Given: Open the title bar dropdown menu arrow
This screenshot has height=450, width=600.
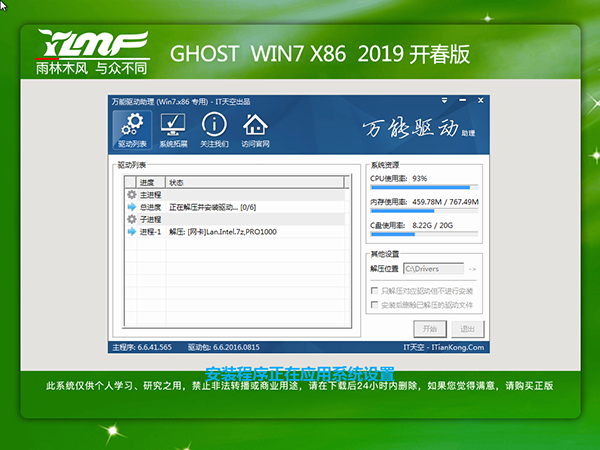Looking at the screenshot, I should pos(444,101).
